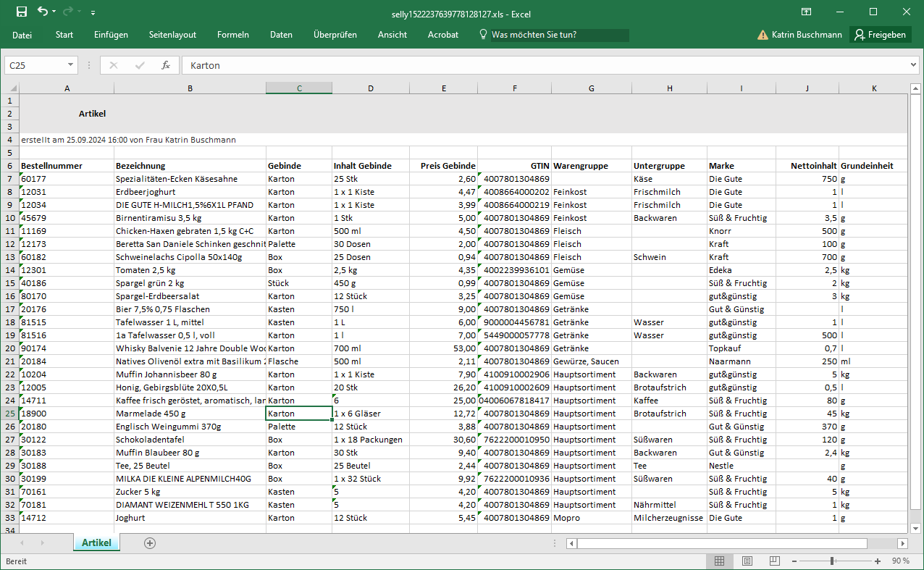Add a new sheet with plus icon
Viewport: 924px width, 570px height.
tap(150, 543)
